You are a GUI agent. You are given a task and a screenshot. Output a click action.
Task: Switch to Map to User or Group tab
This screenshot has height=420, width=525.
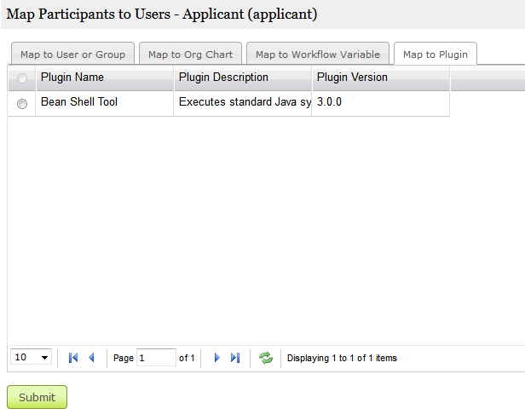click(x=72, y=55)
